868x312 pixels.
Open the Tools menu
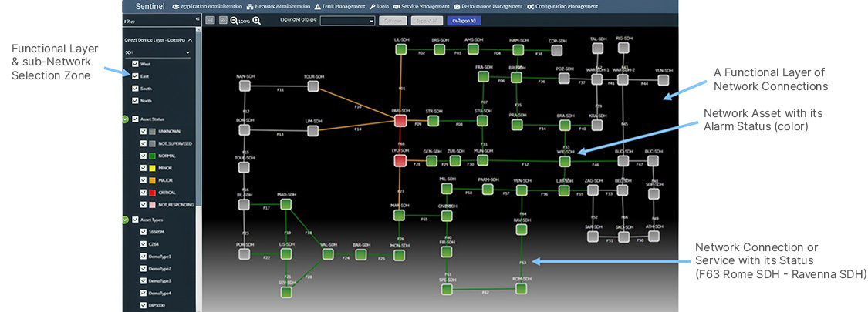379,7
